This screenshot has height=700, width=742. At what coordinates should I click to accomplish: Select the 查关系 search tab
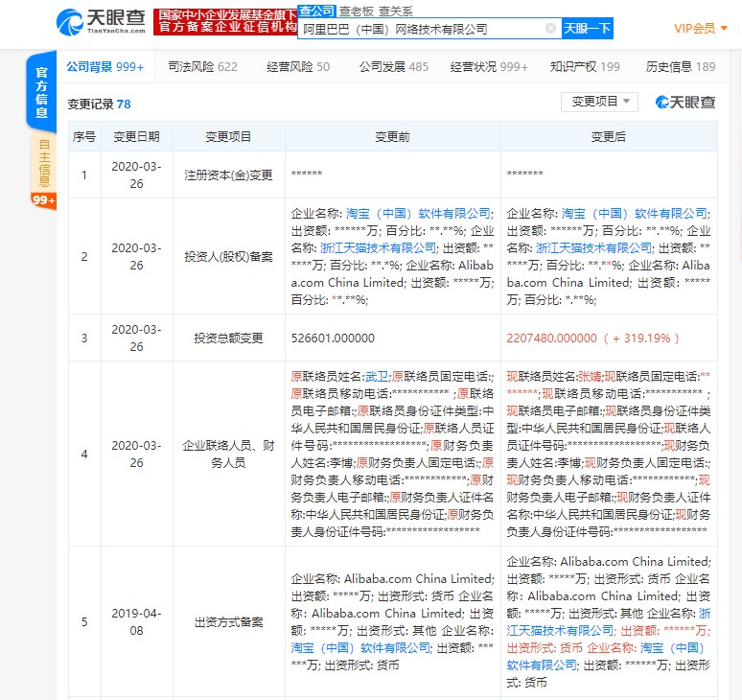click(x=396, y=11)
